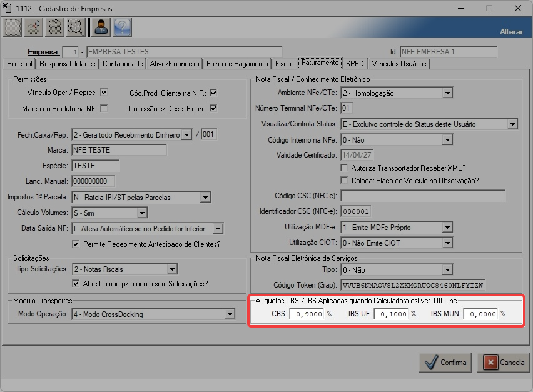The image size is (533, 392).
Task: Switch to the Fiscal tab
Action: 283,64
